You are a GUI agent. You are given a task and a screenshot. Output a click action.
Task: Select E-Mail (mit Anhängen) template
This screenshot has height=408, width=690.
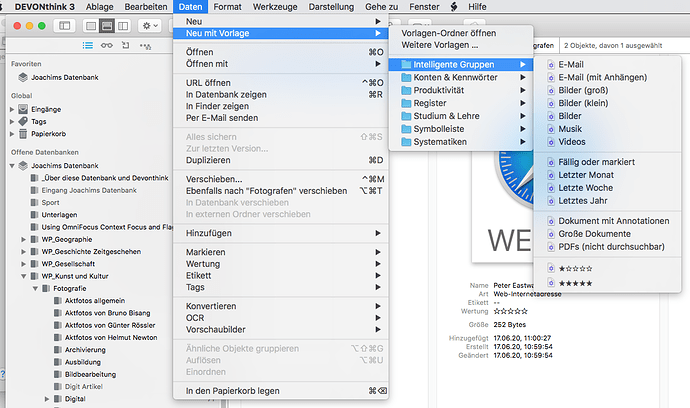(607, 77)
